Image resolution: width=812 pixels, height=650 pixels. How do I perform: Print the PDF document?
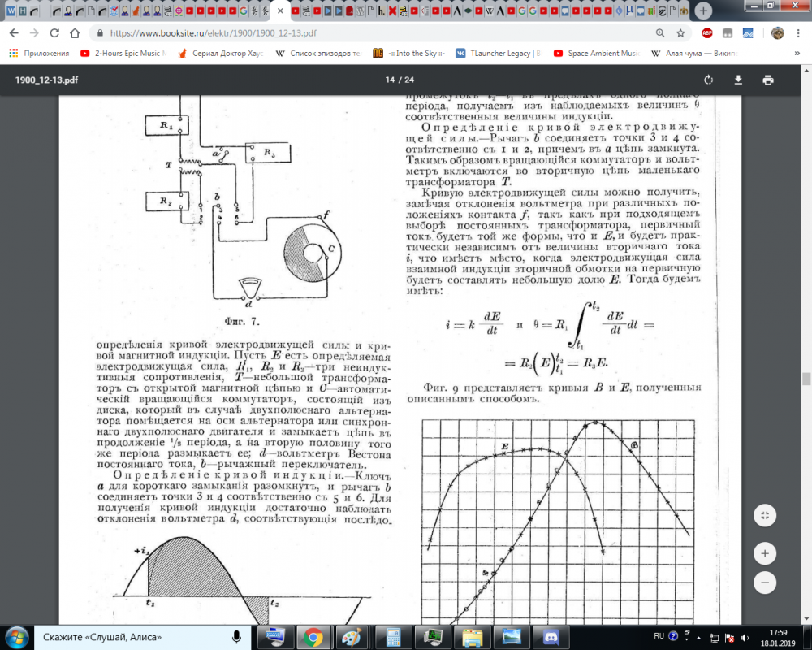coord(767,80)
